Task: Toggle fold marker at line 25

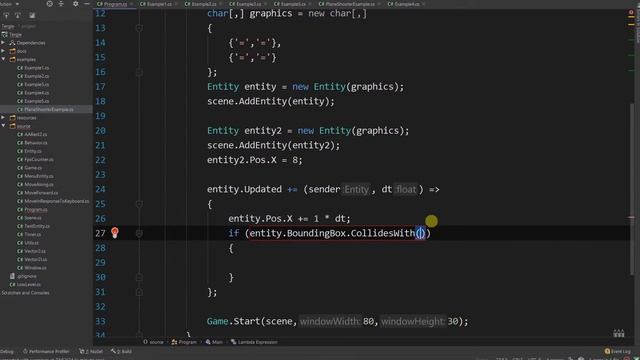Action: pyautogui.click(x=139, y=204)
